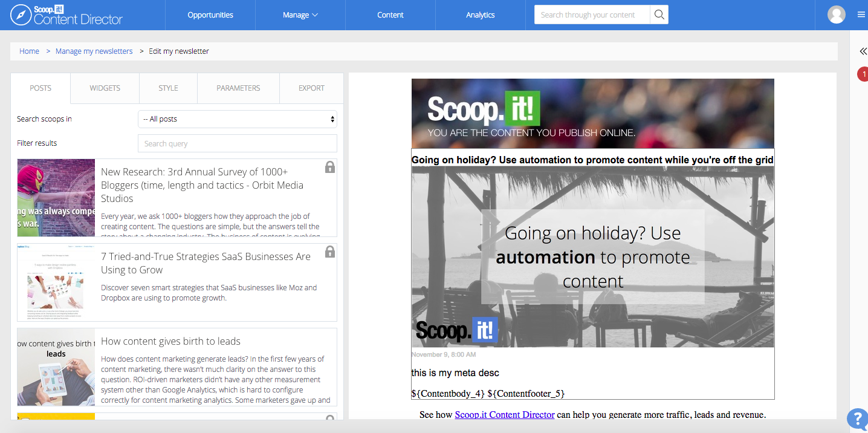Click the search magnifier icon
Viewport: 868px width, 433px height.
[x=659, y=15]
